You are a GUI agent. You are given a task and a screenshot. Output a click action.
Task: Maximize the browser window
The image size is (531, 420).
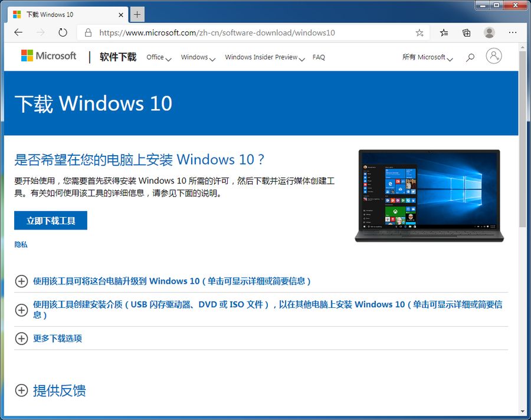[x=496, y=5]
